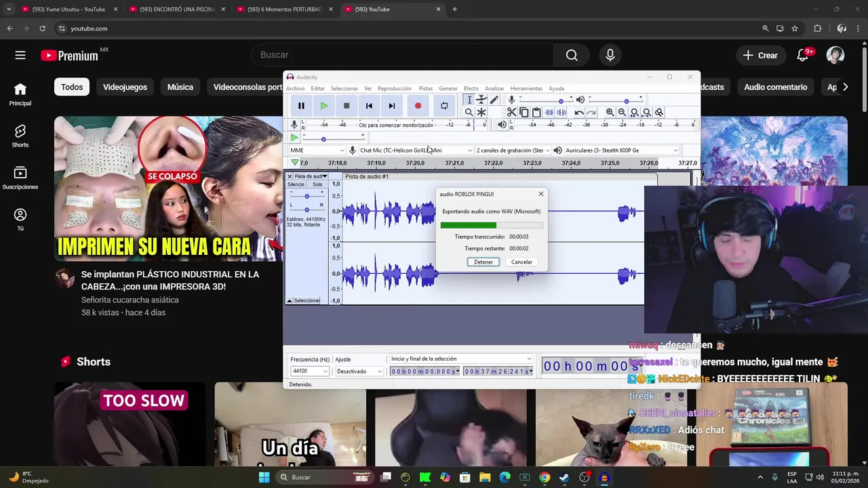Toggle loop playback in Audacity
This screenshot has height=488, width=868.
click(444, 106)
